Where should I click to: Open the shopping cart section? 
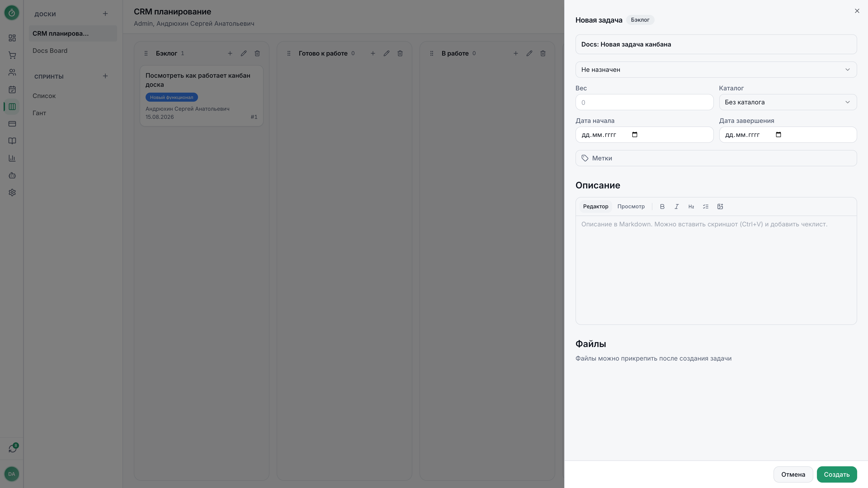click(x=12, y=55)
